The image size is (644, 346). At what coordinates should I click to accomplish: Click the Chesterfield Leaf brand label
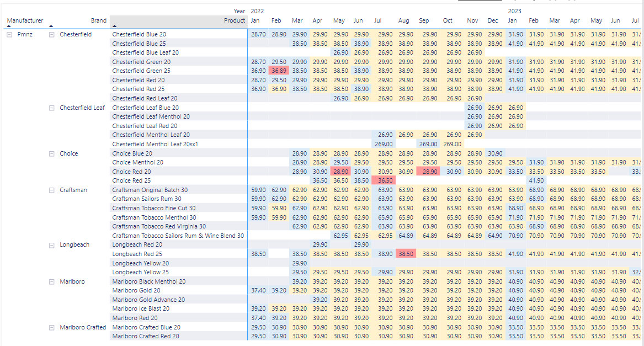point(82,108)
